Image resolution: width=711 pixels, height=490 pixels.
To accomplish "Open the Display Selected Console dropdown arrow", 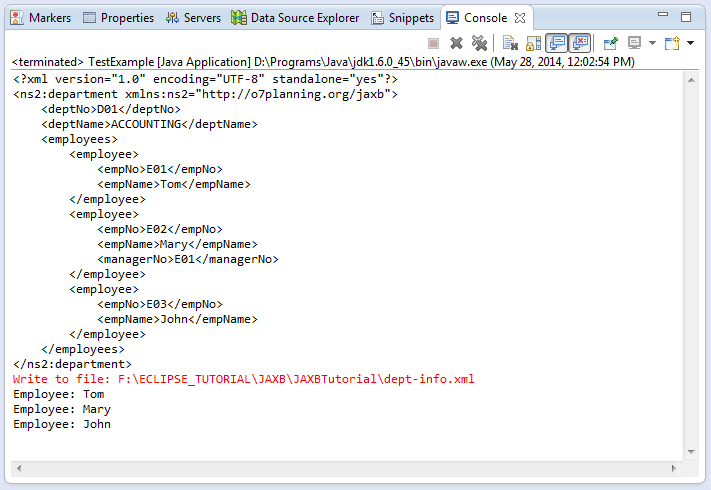I will point(652,44).
